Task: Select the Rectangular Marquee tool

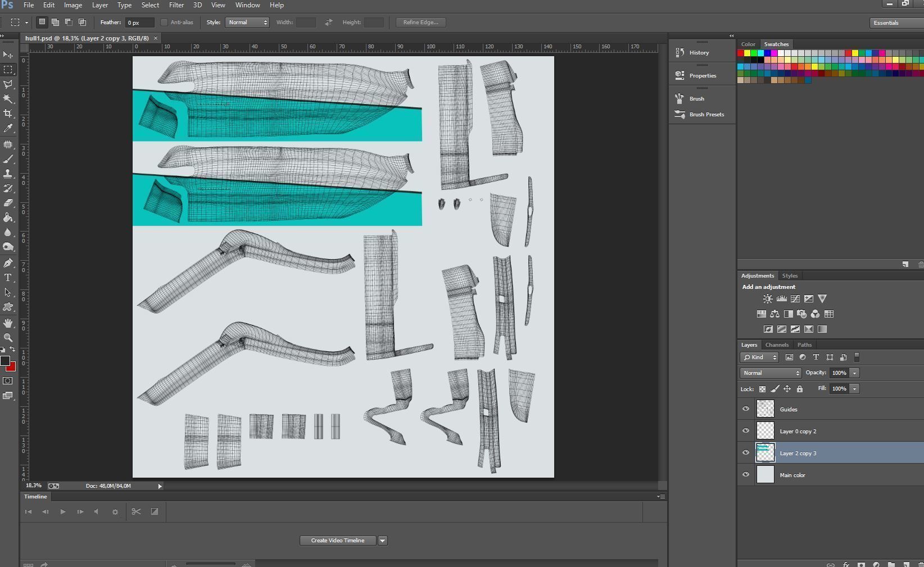Action: tap(8, 69)
